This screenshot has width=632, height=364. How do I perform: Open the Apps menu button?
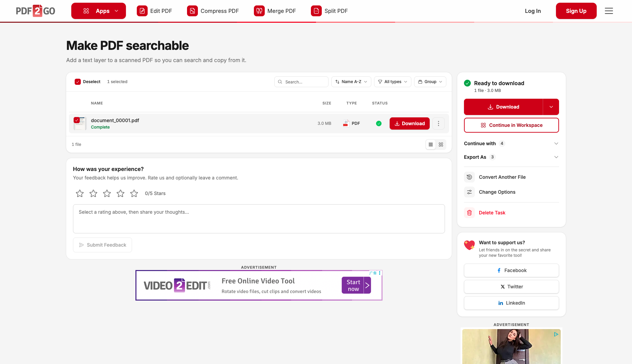coord(98,11)
